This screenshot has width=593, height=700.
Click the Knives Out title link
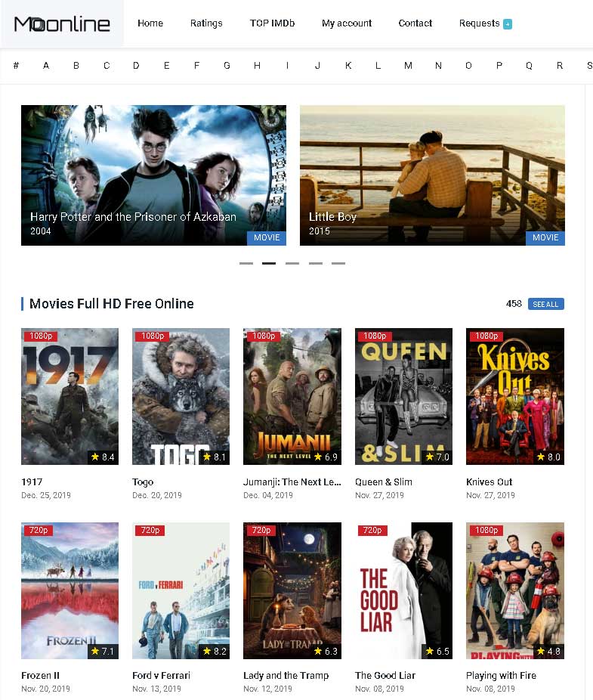[489, 482]
